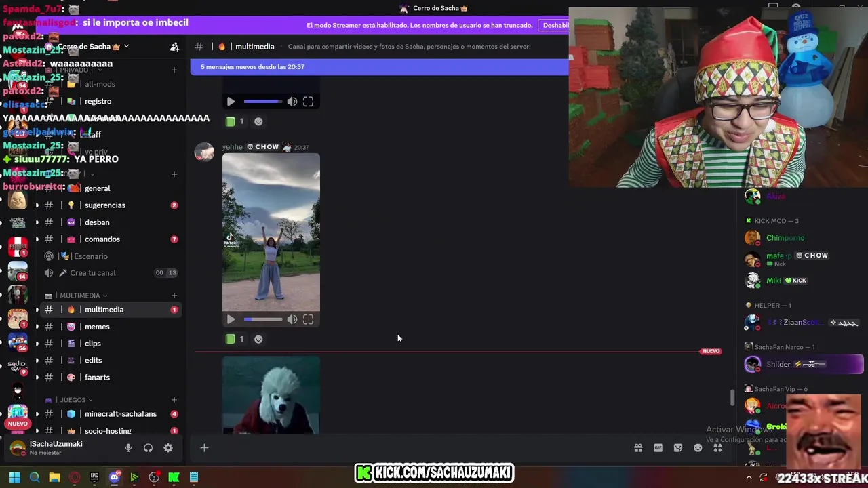Open File Explorer from the taskbar
This screenshot has height=488, width=868.
[x=54, y=477]
